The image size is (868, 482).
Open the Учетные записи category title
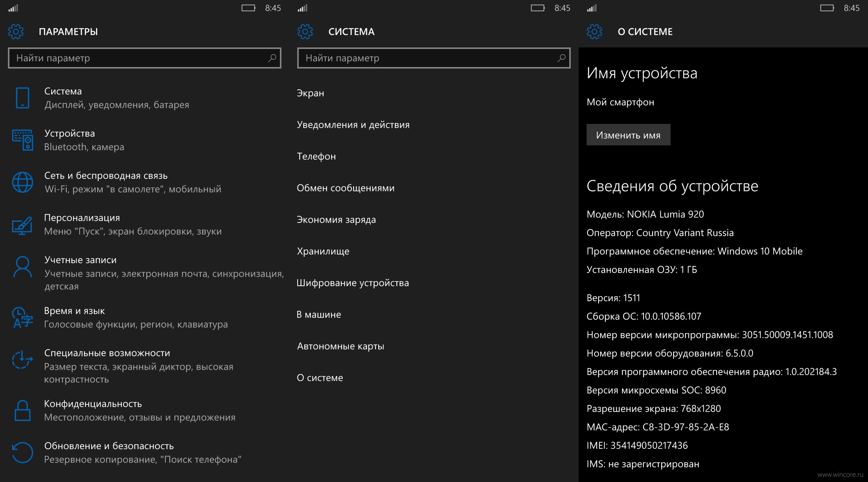coord(81,260)
